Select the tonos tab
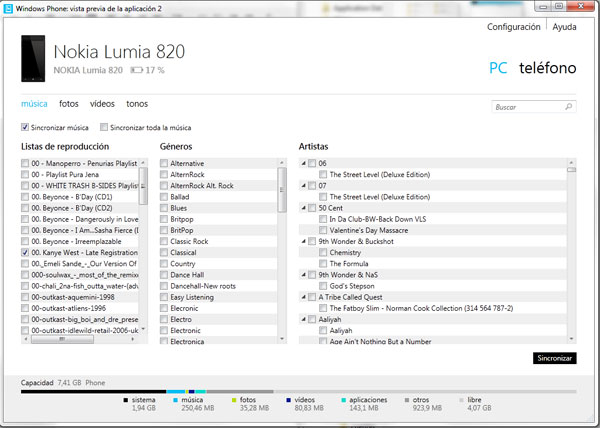600x428 pixels. pos(137,104)
